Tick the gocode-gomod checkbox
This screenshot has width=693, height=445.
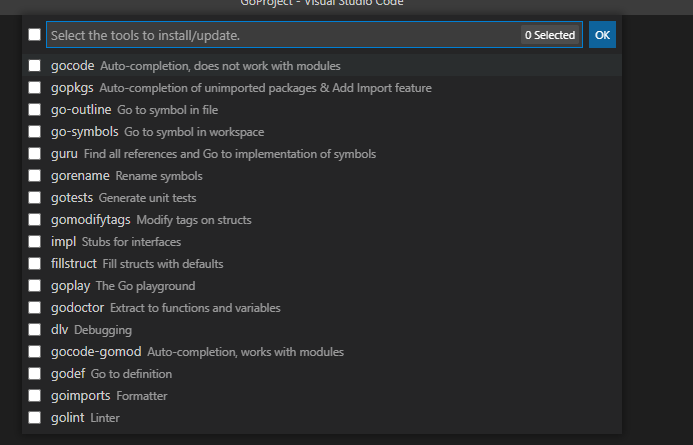pyautogui.click(x=35, y=352)
